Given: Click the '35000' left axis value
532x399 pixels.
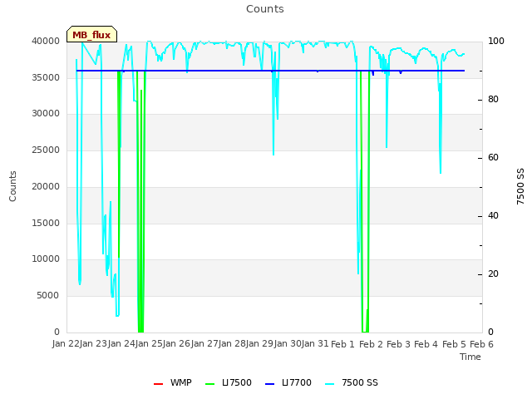Looking at the screenshot, I should (46, 77).
